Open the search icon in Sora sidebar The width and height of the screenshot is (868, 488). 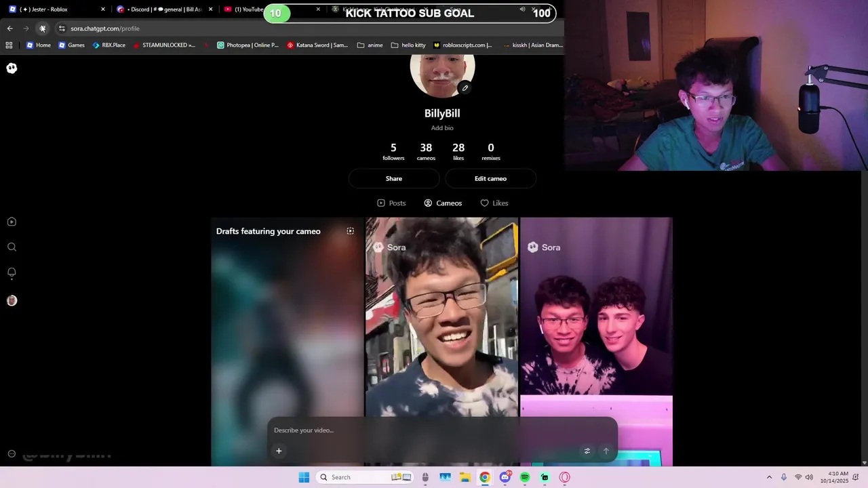(x=12, y=247)
